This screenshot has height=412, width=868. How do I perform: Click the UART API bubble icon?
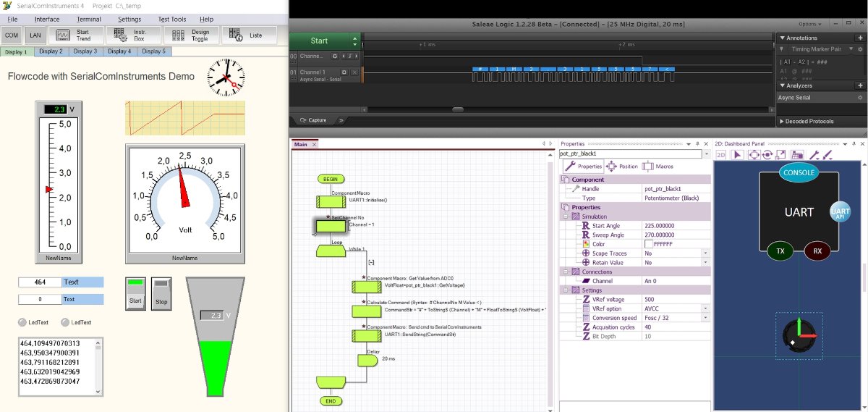841,212
